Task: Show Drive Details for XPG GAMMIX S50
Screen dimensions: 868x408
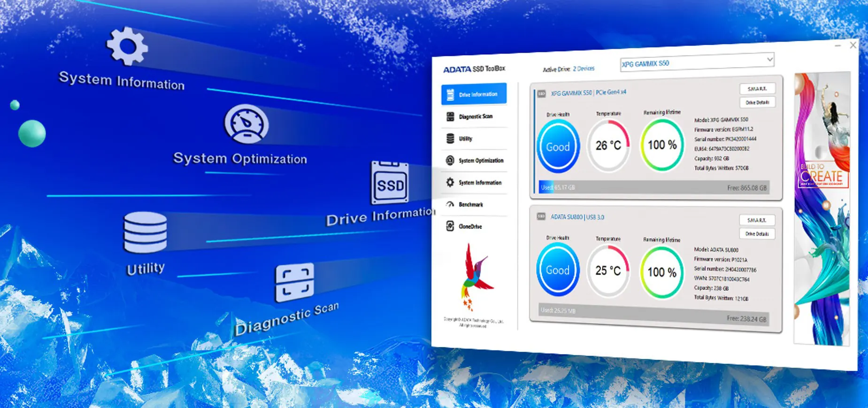Action: (x=757, y=102)
